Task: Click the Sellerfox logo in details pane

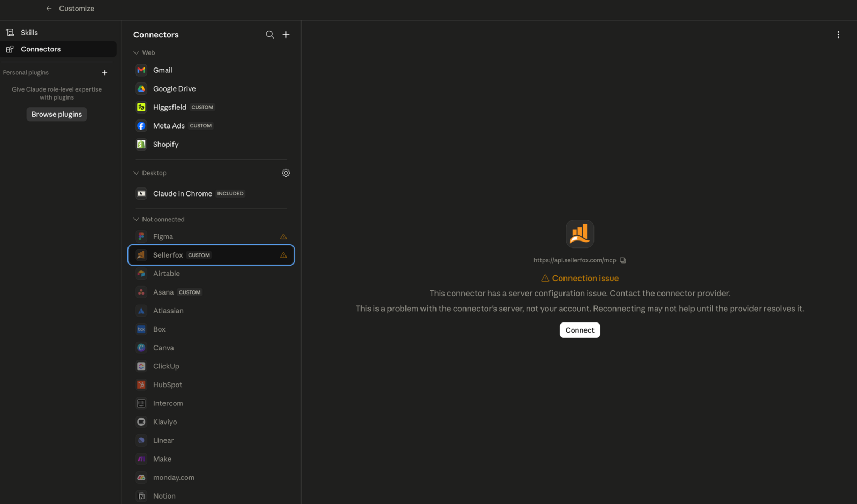Action: tap(580, 234)
